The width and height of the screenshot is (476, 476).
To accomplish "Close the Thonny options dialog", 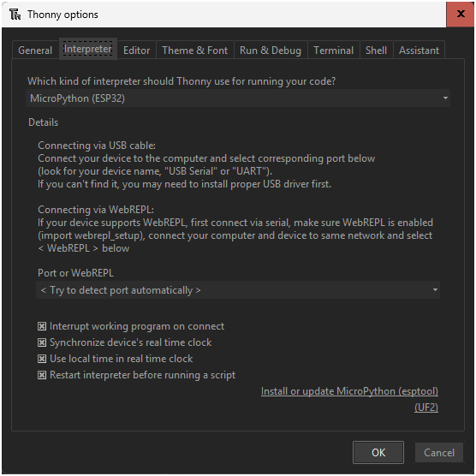I will pyautogui.click(x=461, y=14).
